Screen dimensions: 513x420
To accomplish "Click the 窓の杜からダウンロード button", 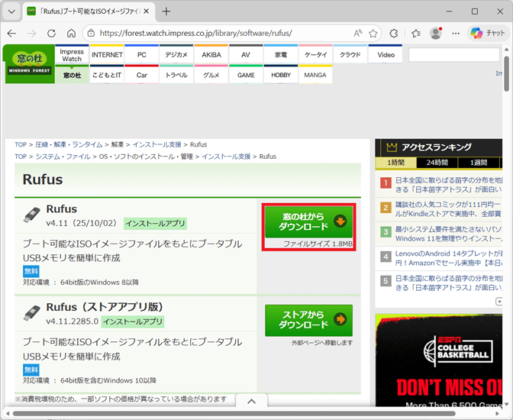I will [x=308, y=221].
